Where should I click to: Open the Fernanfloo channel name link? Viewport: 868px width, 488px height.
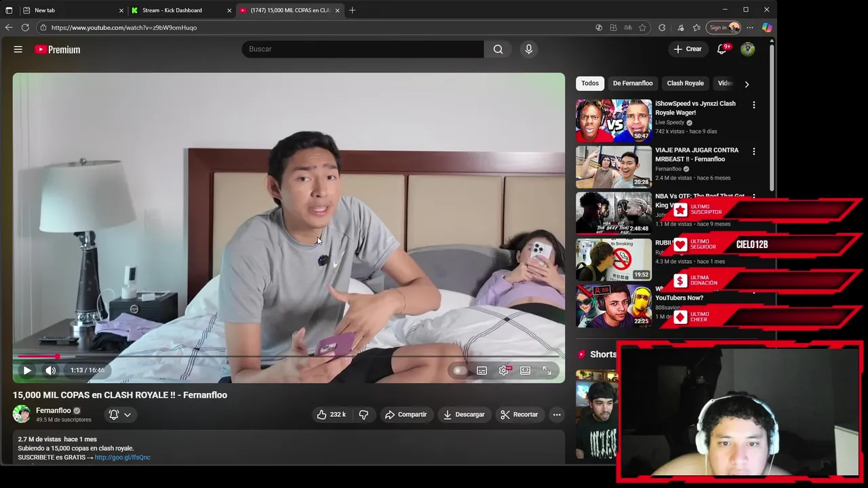[x=53, y=411]
